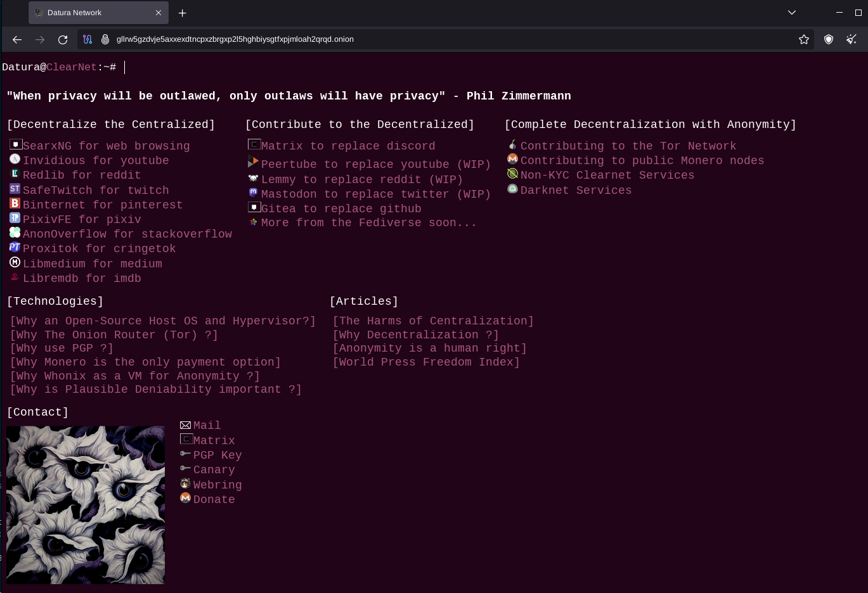Click Monero icon beside public nodes link
Screen dimensions: 868x593
click(513, 159)
